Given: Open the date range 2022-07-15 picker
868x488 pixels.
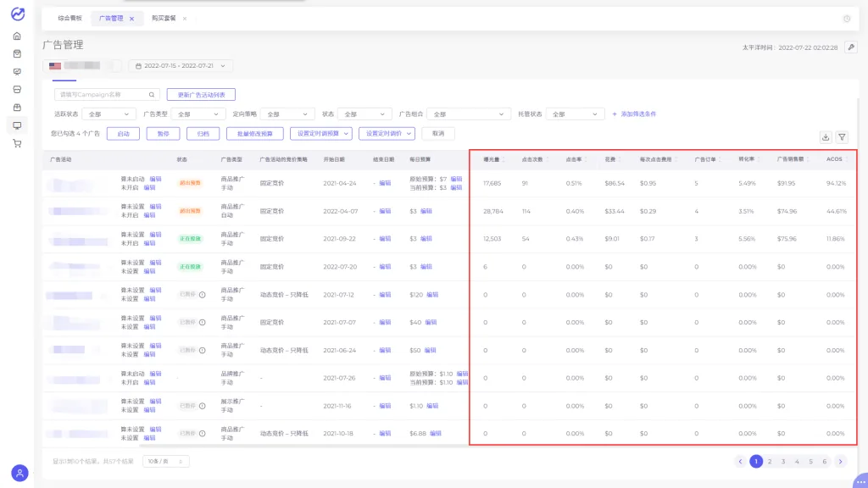Looking at the screenshot, I should coord(181,66).
